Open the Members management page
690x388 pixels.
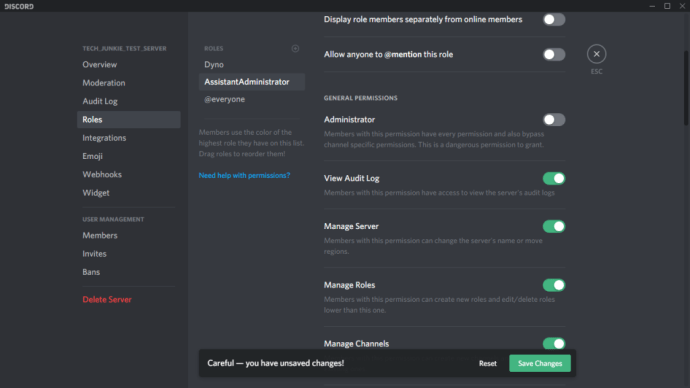128,235
